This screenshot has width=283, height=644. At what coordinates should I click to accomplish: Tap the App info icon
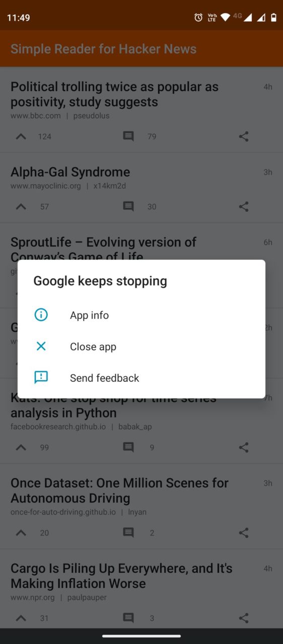pyautogui.click(x=41, y=315)
